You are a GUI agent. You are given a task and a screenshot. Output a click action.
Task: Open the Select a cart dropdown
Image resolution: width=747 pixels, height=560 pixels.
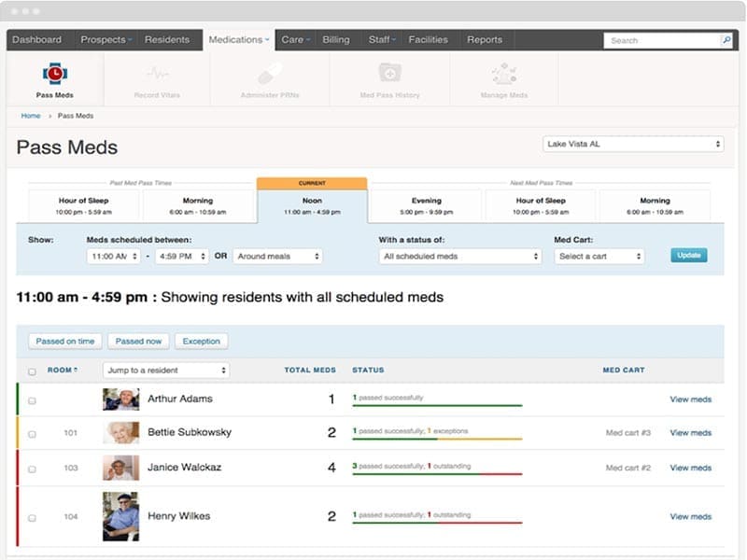click(x=599, y=254)
